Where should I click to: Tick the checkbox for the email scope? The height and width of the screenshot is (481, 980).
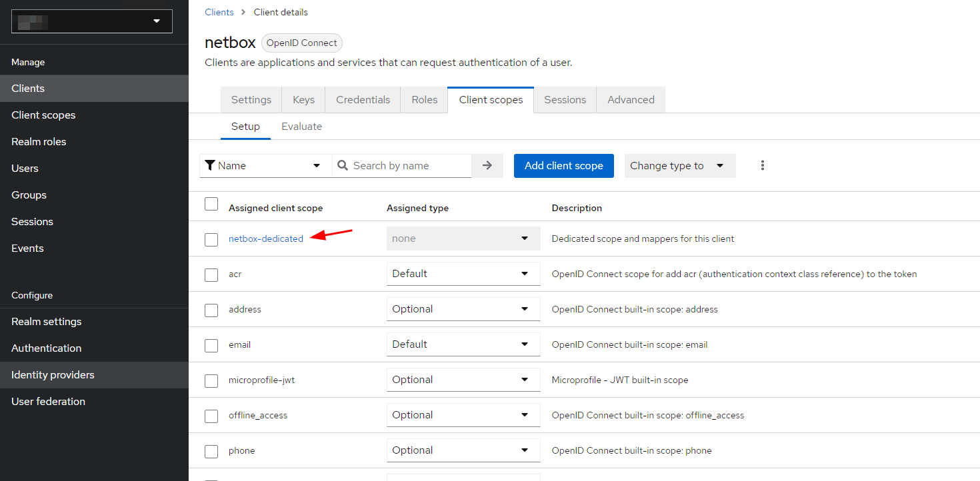(x=211, y=345)
